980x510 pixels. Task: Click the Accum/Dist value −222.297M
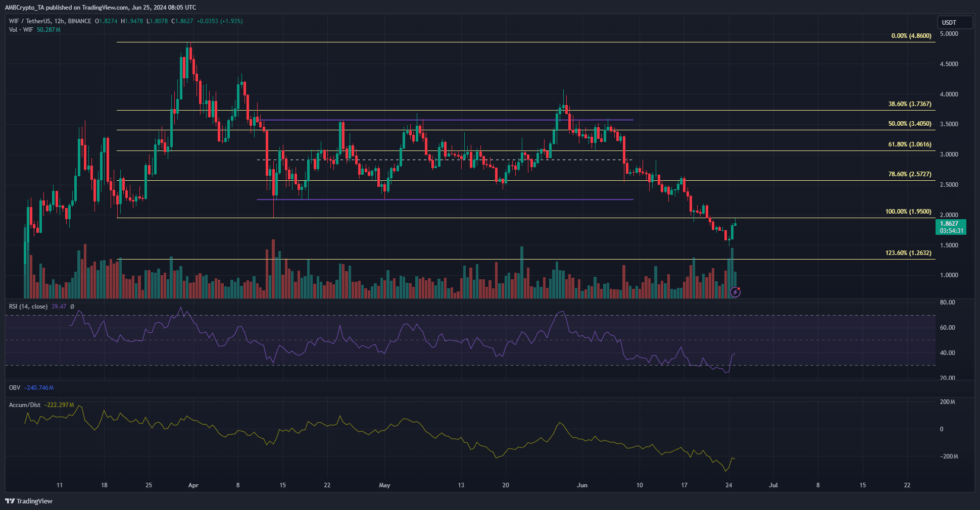59,405
